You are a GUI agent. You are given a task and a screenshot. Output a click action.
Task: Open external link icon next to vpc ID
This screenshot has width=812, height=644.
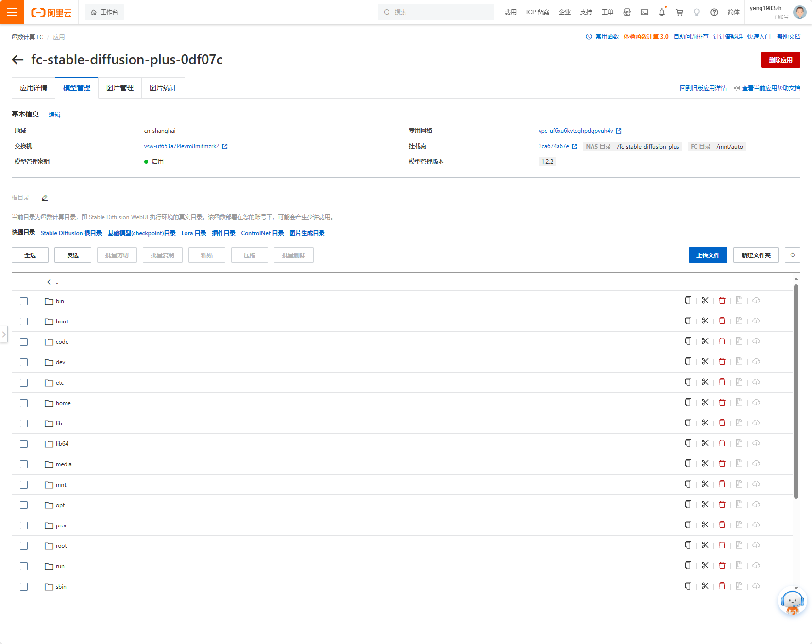tap(619, 131)
